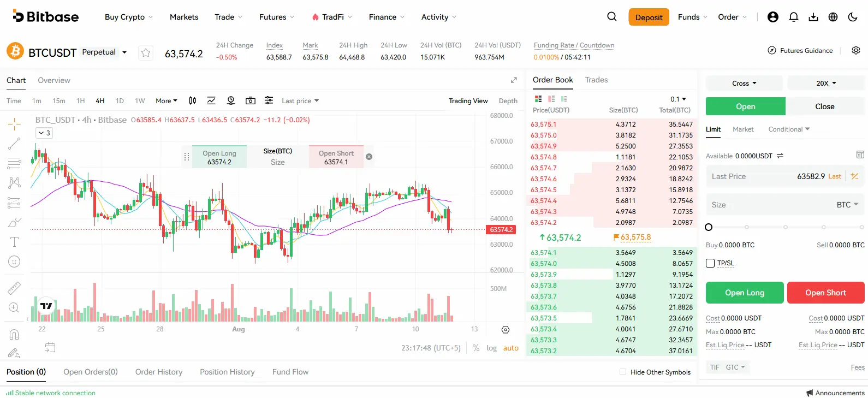This screenshot has width=868, height=398.
Task: Expand the Buy Crypto menu
Action: [x=129, y=17]
